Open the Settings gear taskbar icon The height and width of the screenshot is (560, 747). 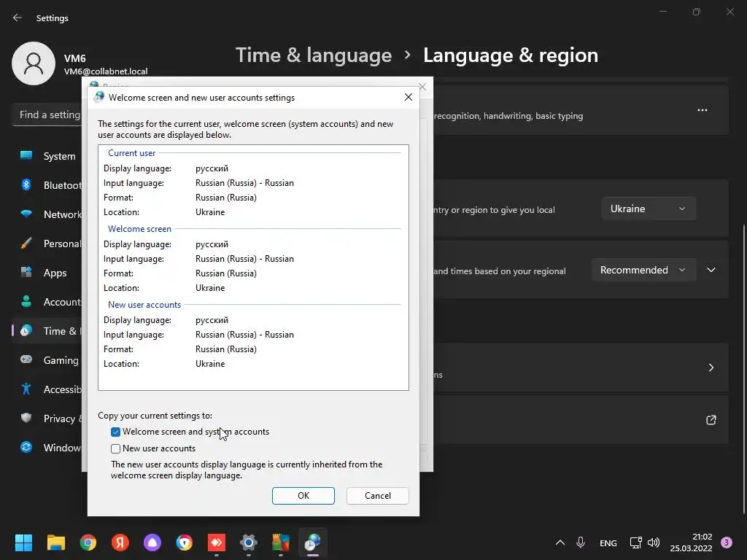click(x=249, y=542)
